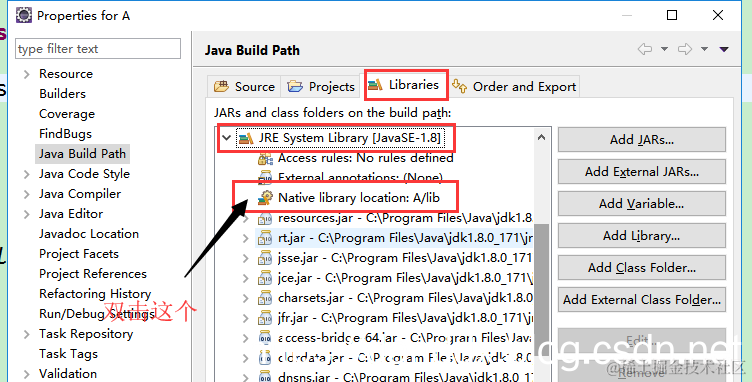Select Javadoc Location entry
This screenshot has width=752, height=382.
tap(89, 234)
